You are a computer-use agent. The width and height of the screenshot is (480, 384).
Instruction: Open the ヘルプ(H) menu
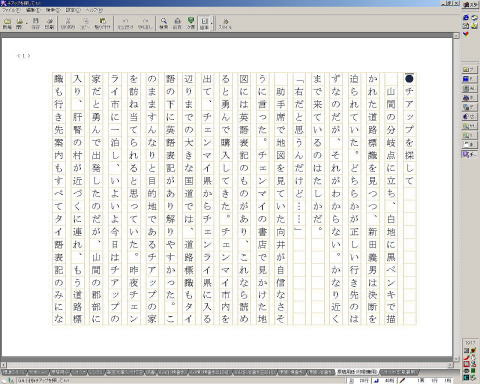pyautogui.click(x=94, y=10)
